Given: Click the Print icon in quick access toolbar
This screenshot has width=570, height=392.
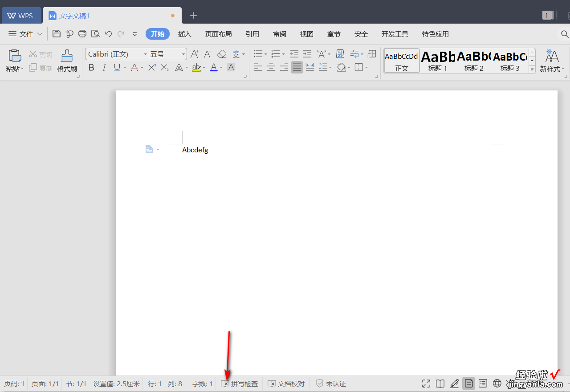Looking at the screenshot, I should point(82,34).
